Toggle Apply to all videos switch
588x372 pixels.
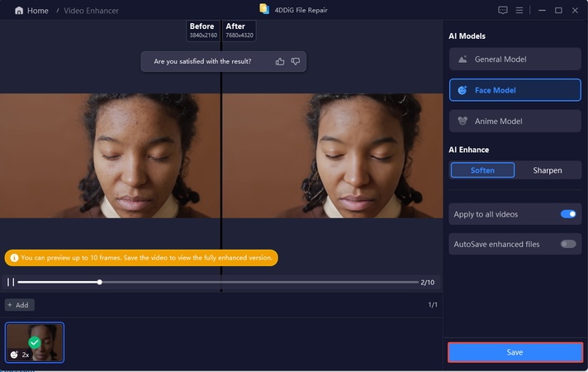pos(567,214)
